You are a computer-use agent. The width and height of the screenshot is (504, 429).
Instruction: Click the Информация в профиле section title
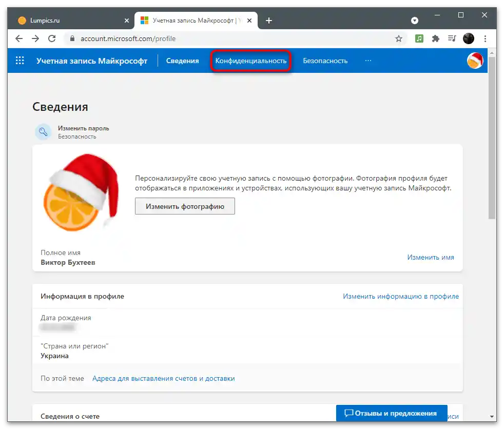pos(82,296)
